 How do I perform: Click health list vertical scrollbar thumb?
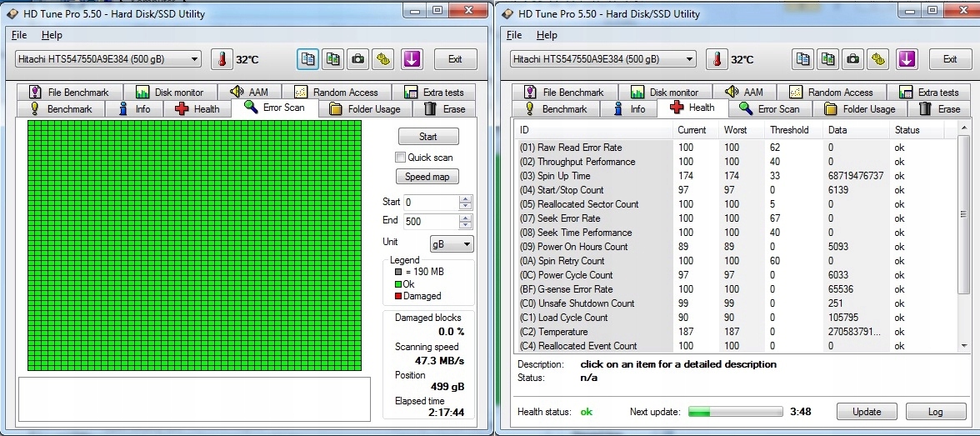963,214
